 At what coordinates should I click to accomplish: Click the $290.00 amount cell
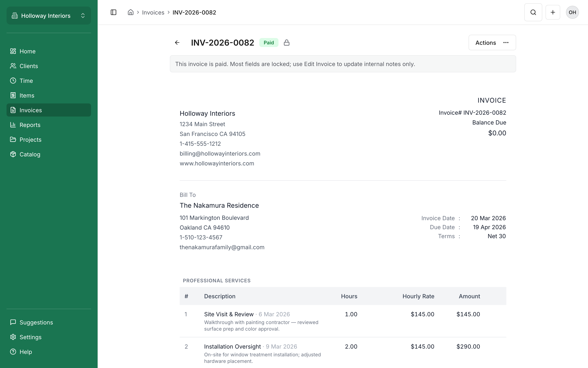point(468,347)
